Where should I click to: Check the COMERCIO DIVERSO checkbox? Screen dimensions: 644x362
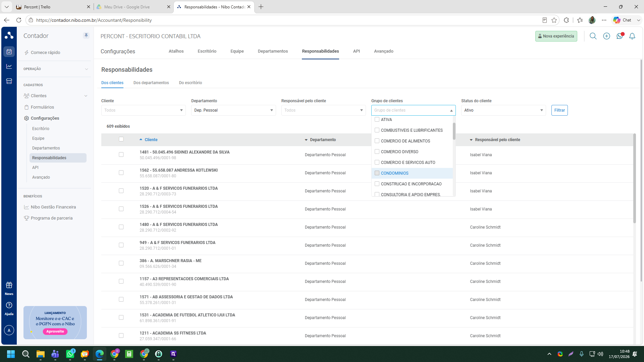[x=377, y=152]
